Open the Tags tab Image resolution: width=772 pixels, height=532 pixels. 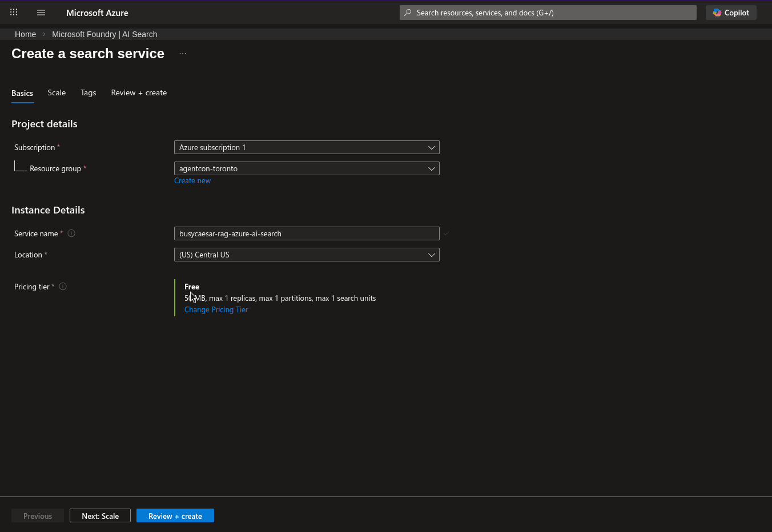pos(89,92)
